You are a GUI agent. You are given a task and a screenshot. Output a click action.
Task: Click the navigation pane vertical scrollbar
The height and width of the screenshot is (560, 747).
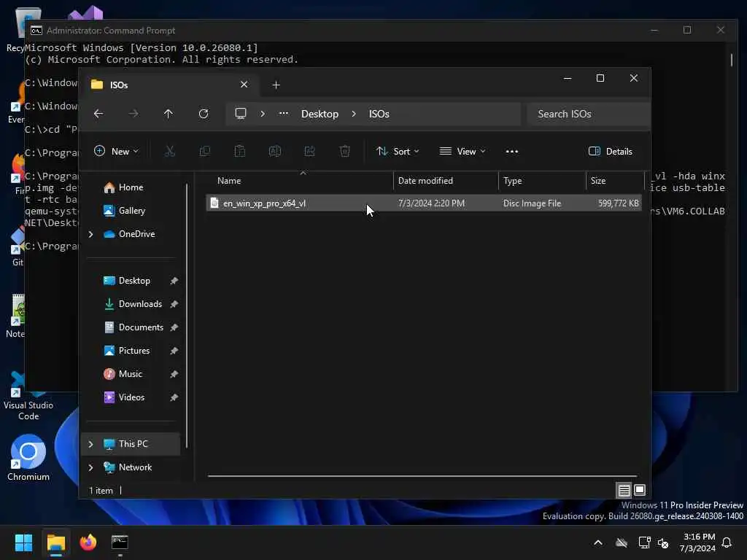[x=187, y=315]
